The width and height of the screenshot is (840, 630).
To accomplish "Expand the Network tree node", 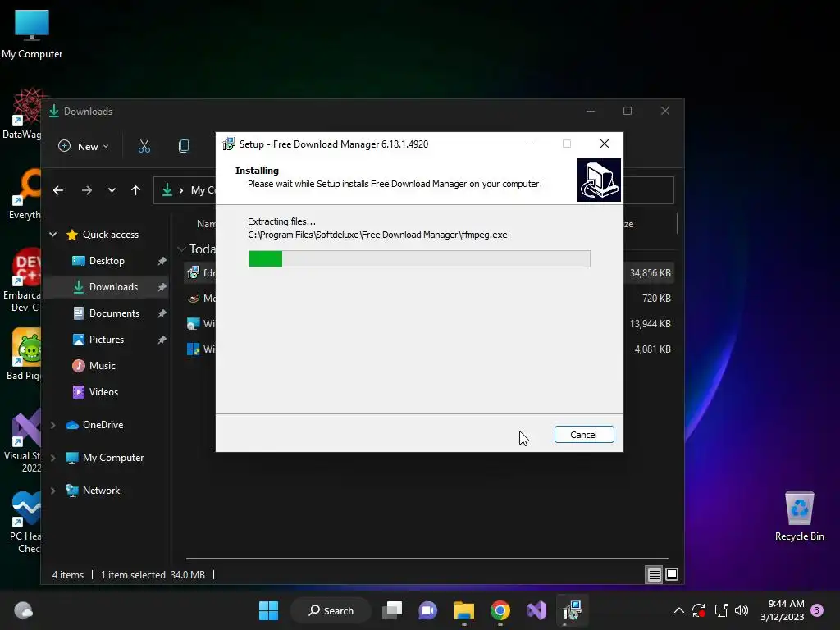I will (53, 491).
